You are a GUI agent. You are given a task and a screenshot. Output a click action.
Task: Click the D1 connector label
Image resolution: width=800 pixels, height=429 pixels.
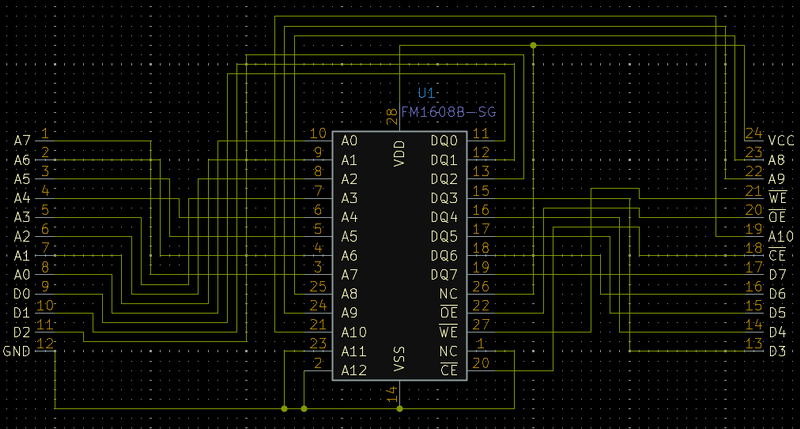point(22,313)
